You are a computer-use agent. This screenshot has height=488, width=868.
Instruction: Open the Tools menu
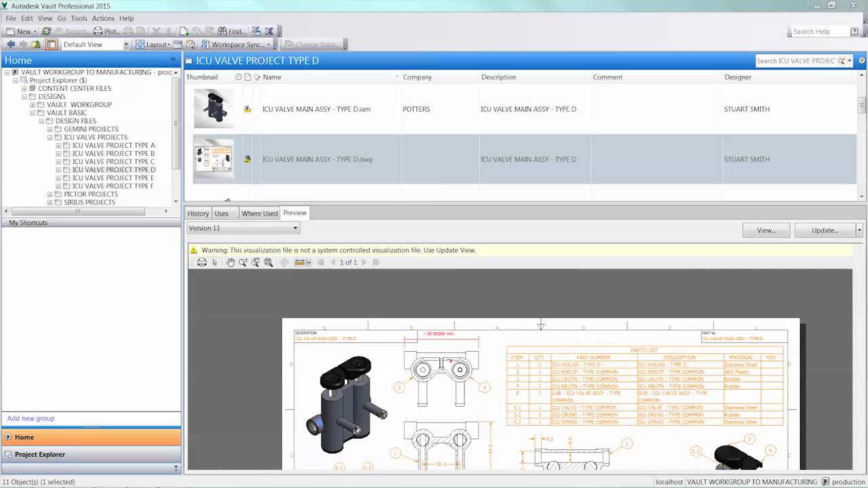pos(79,18)
